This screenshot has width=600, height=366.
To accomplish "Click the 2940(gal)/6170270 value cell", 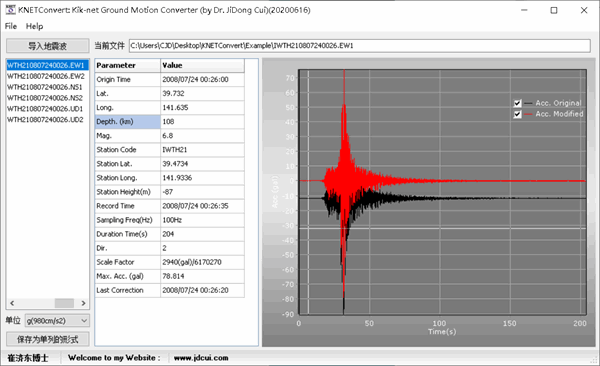I will [202, 262].
